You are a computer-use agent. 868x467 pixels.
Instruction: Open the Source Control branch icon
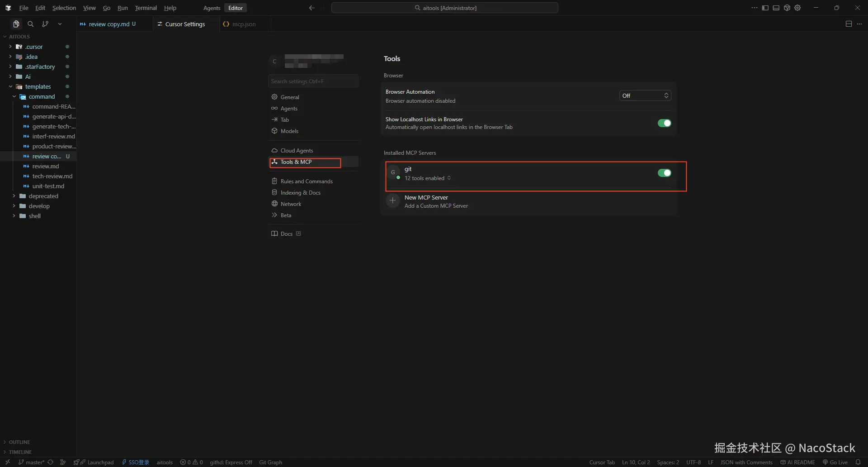(x=45, y=24)
